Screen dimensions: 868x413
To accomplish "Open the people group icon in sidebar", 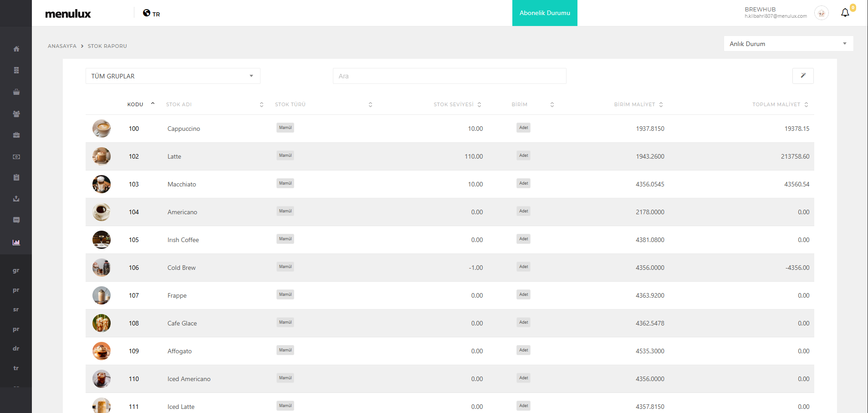I will [x=16, y=114].
